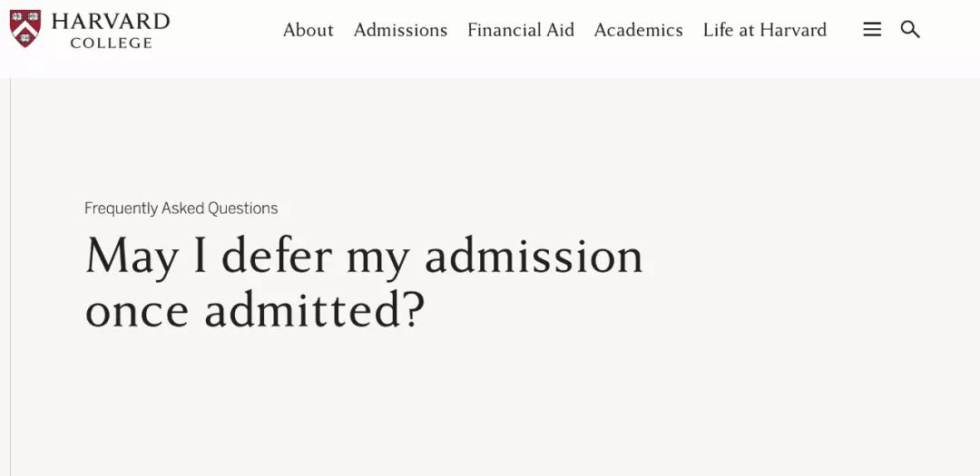Image resolution: width=980 pixels, height=476 pixels.
Task: Click the Harvard shield crest logo
Action: (25, 28)
